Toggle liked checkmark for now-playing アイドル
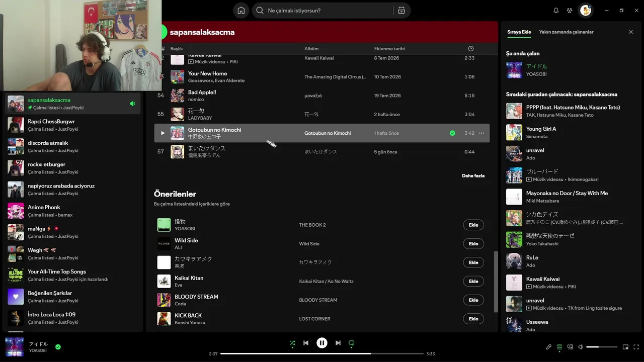This screenshot has height=362, width=644. [58, 347]
